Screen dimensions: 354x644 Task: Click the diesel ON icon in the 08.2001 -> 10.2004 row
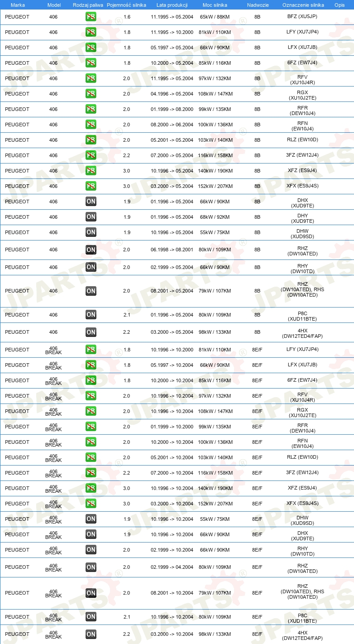coord(91,593)
